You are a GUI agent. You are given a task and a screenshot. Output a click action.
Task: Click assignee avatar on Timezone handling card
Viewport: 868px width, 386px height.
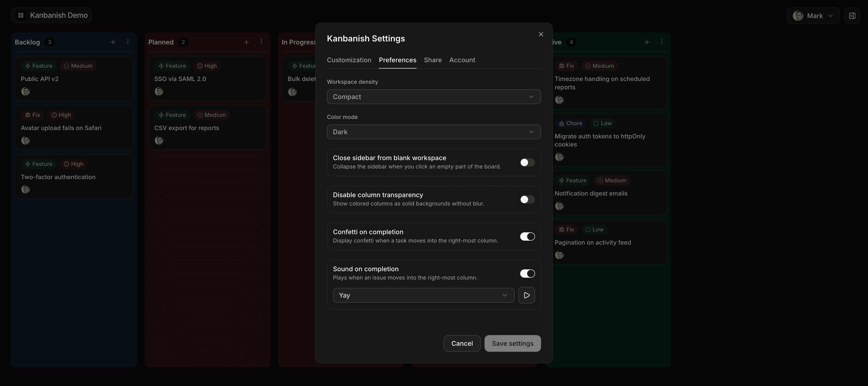click(559, 100)
